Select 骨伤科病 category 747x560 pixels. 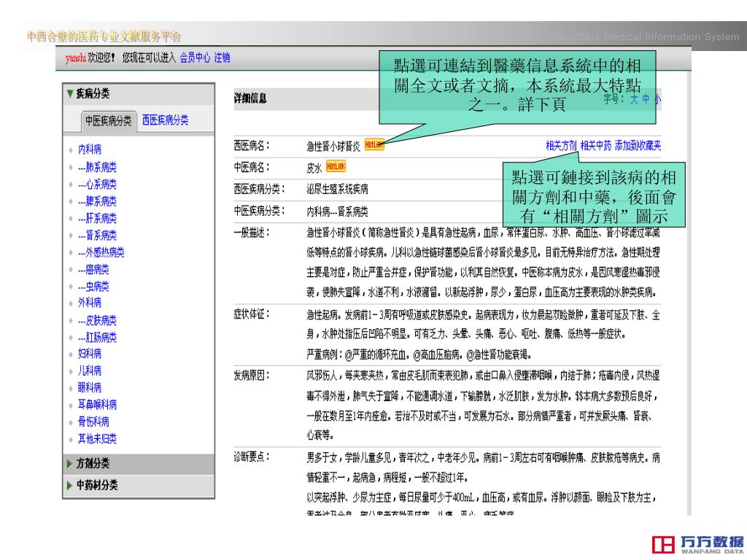coord(93,422)
